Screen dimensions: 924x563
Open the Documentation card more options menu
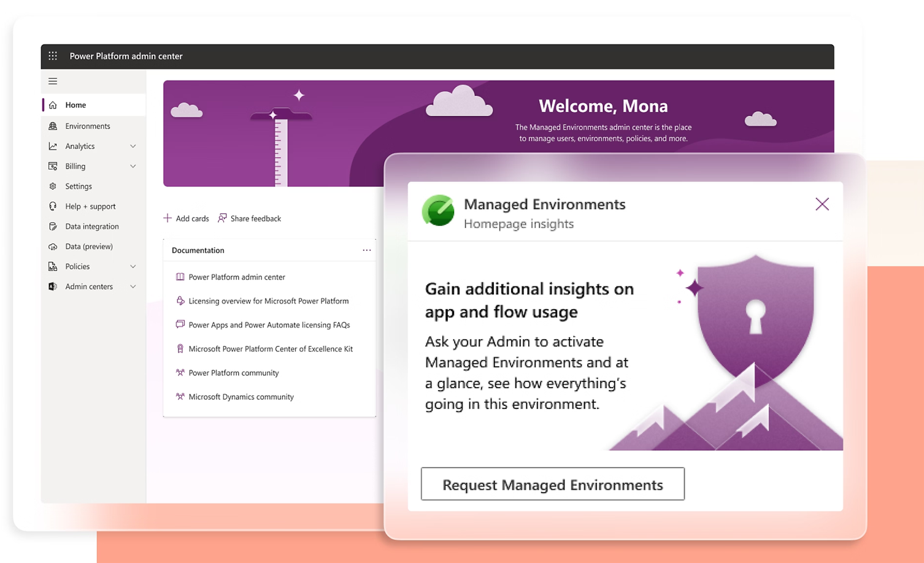(x=366, y=250)
